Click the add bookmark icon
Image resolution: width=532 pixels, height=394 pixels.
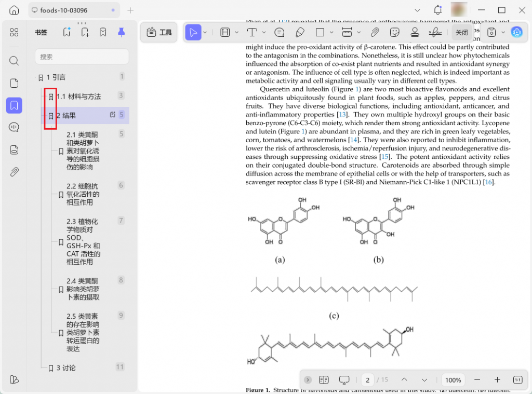85,32
